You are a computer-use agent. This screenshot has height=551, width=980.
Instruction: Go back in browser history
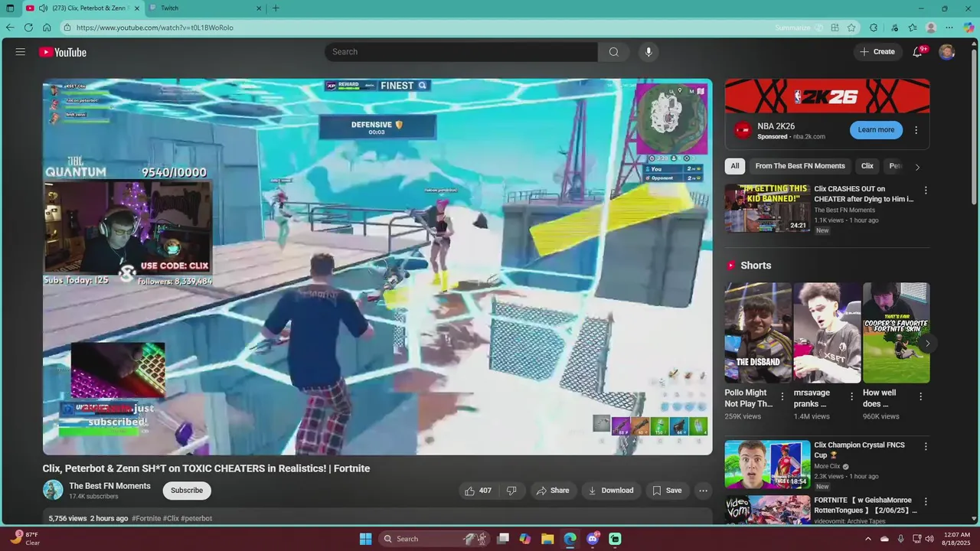point(10,28)
